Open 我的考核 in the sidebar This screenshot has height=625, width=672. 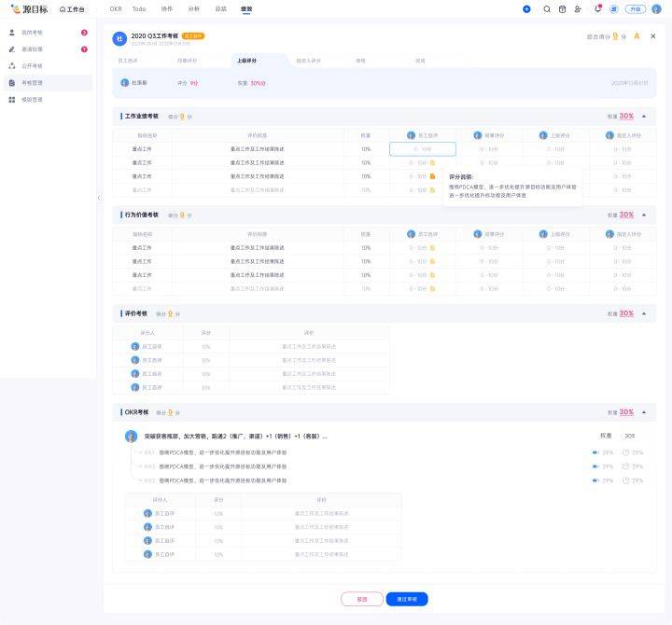click(32, 32)
